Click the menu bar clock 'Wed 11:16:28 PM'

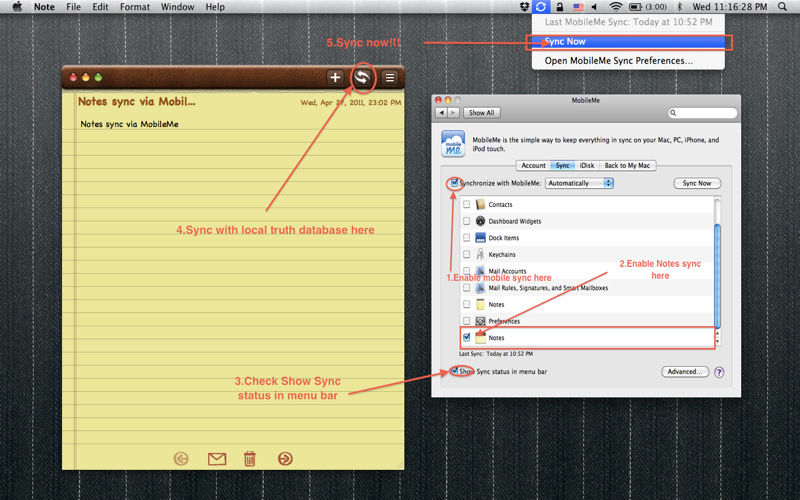tap(730, 7)
